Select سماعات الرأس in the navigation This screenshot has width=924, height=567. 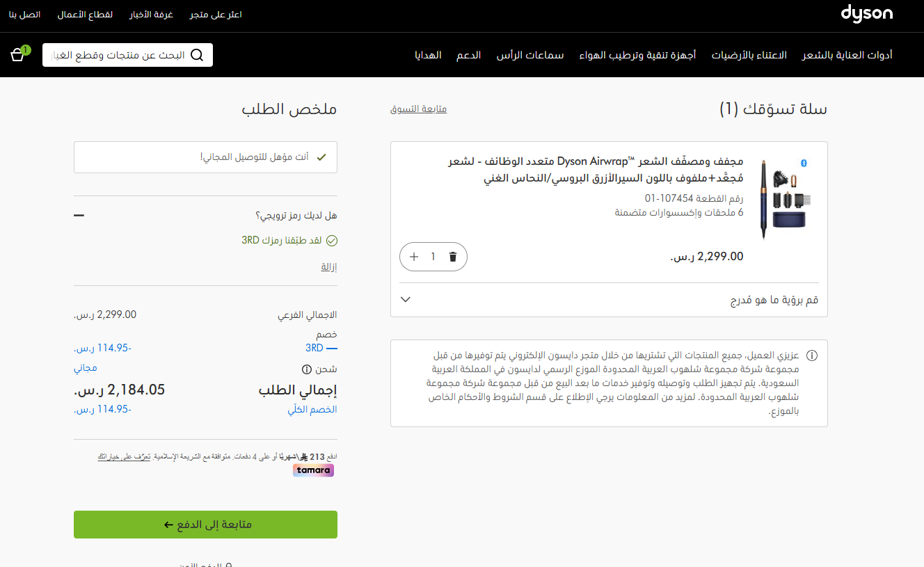[x=530, y=55]
